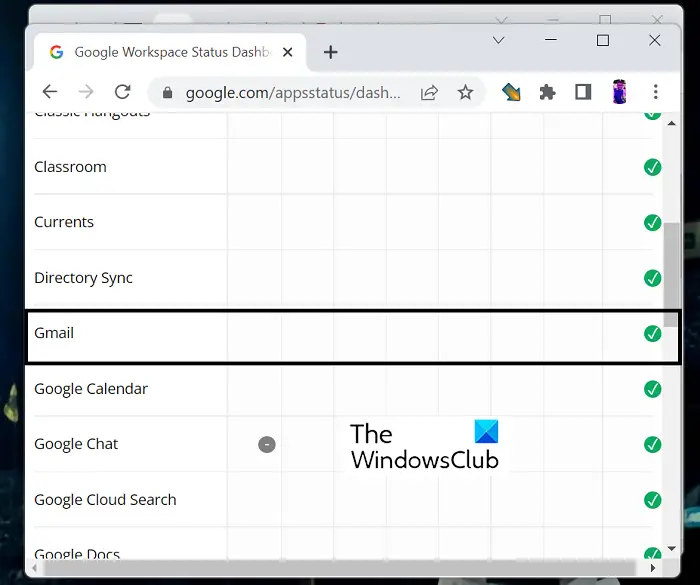
Task: Click the Directory Sync status checkmark
Action: pyautogui.click(x=652, y=278)
